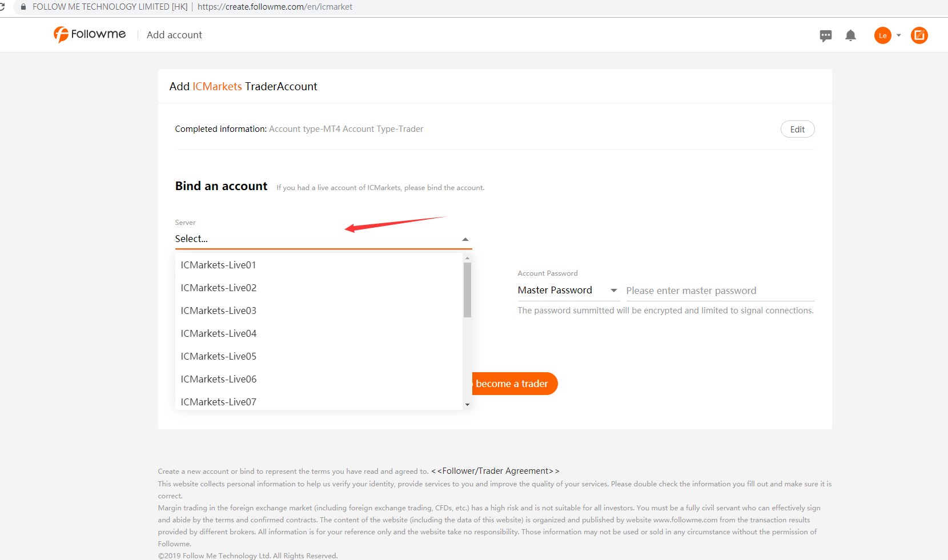Click the browser address bar URL
948x560 pixels.
[275, 7]
